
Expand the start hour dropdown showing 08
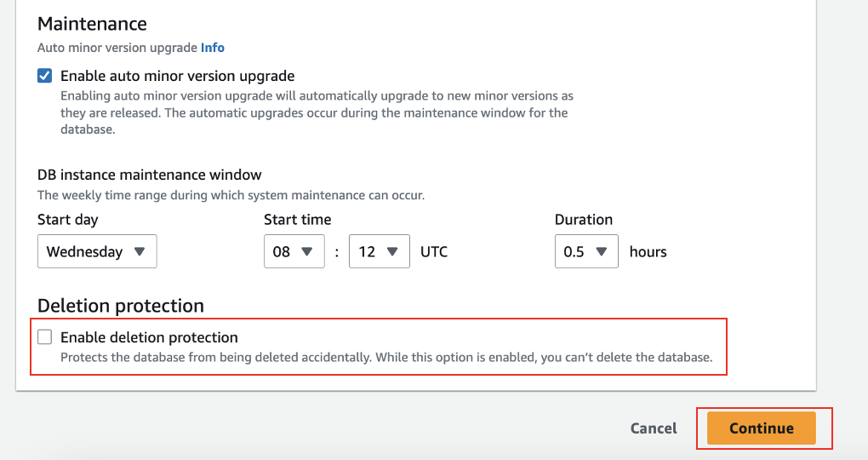(294, 251)
